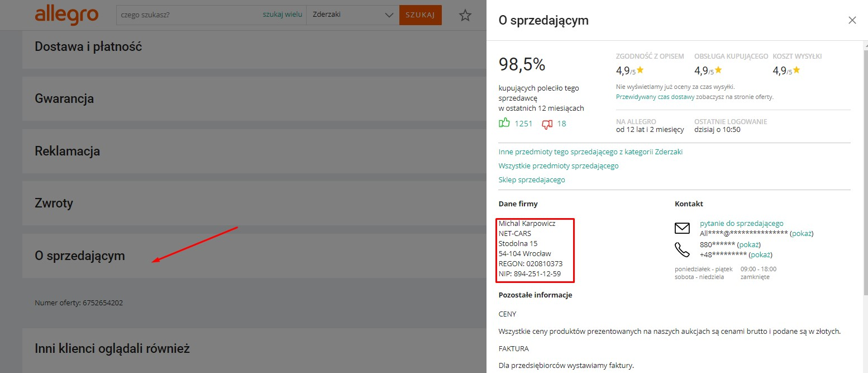Click the SZUKAJ button
Viewport: 868px width, 373px height.
coord(419,15)
